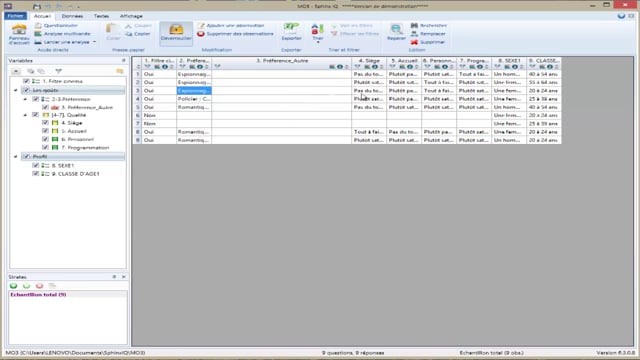Click the chart icon under column 5. Accueil
This screenshot has height=360, width=640.
[402, 67]
